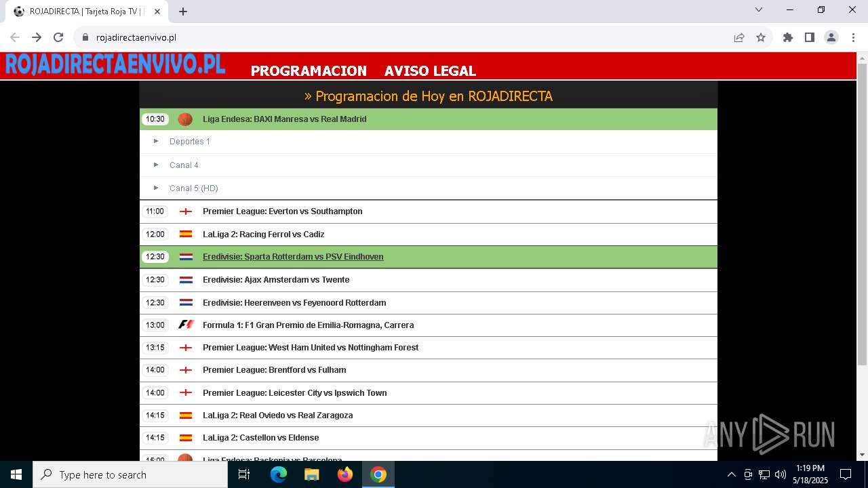This screenshot has height=488, width=868.
Task: Open West Ham United vs Nottingham Forest
Action: 311,348
